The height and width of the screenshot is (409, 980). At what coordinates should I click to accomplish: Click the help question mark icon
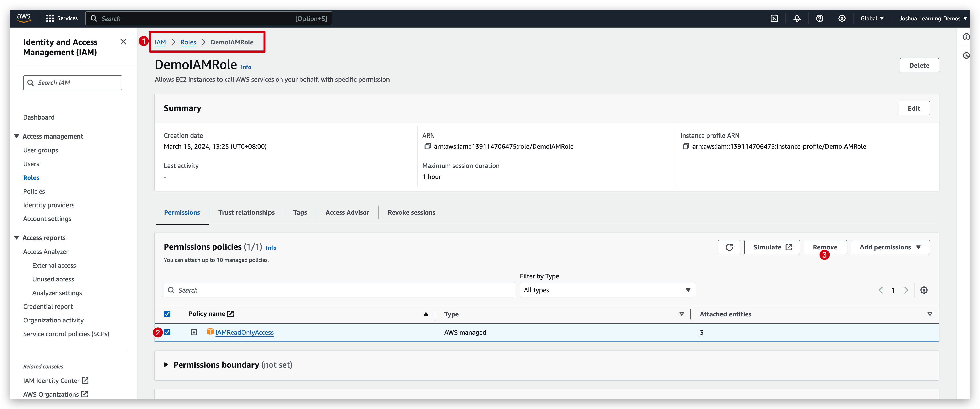point(819,18)
